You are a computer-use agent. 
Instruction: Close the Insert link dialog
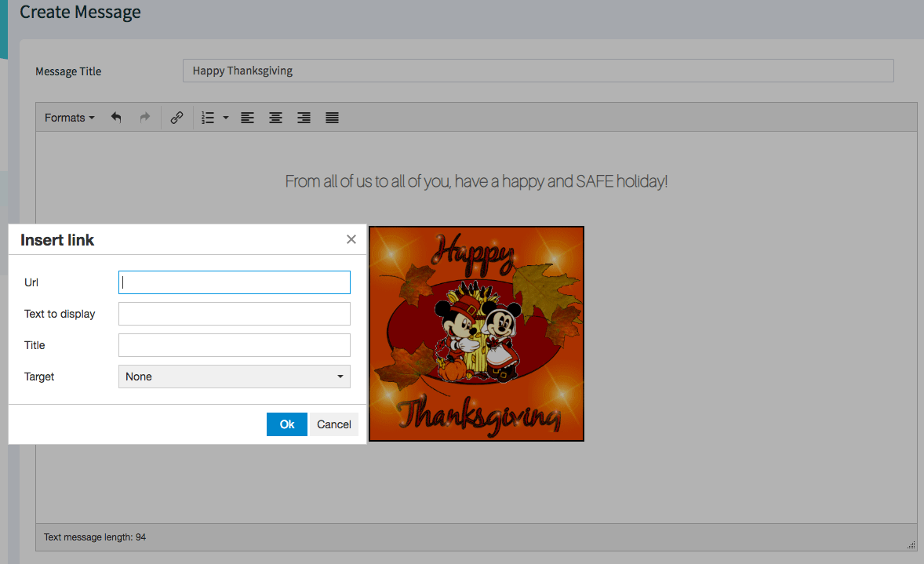pos(351,239)
